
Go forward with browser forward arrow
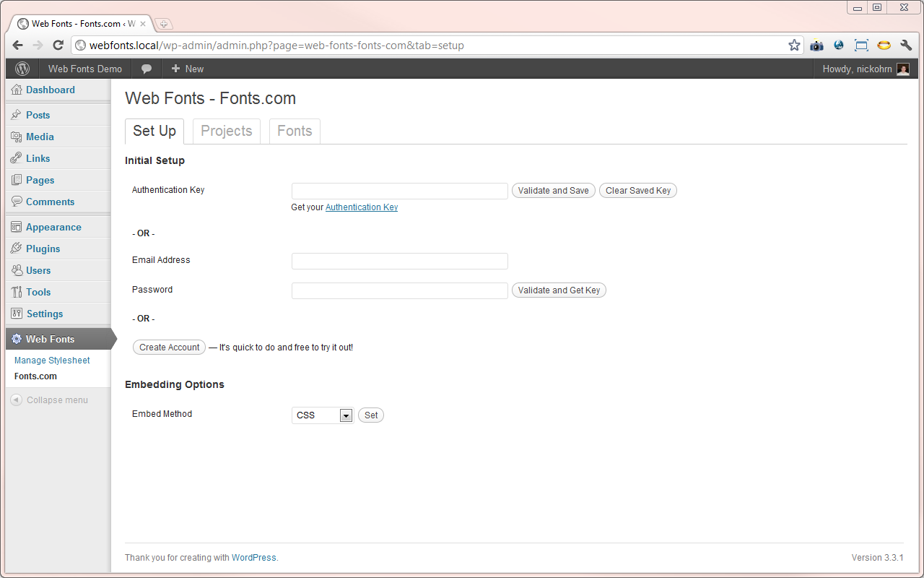tap(38, 45)
